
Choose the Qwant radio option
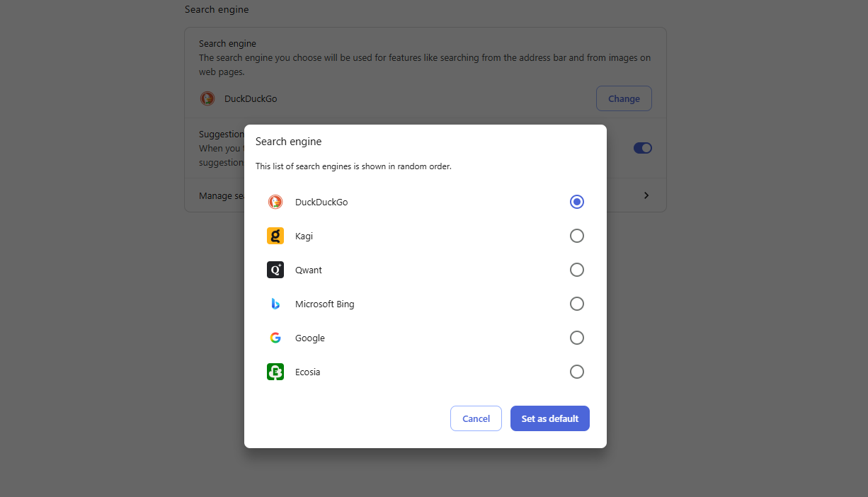(x=577, y=270)
